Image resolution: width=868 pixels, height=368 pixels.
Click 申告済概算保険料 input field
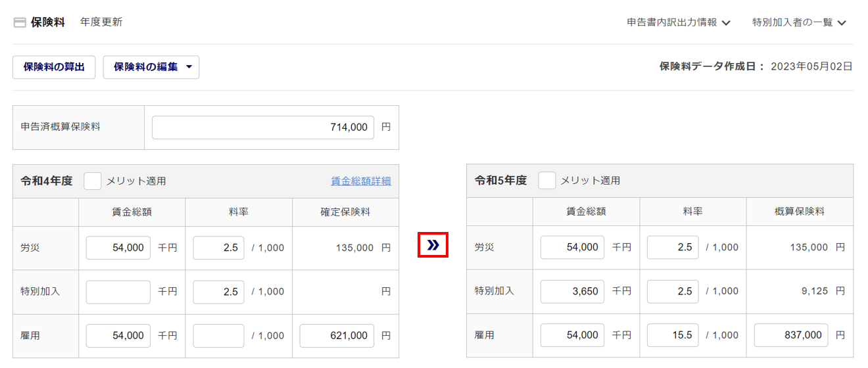(x=263, y=127)
